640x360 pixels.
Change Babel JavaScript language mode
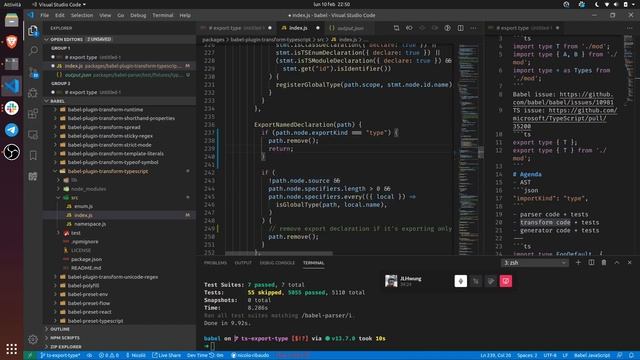(592, 355)
